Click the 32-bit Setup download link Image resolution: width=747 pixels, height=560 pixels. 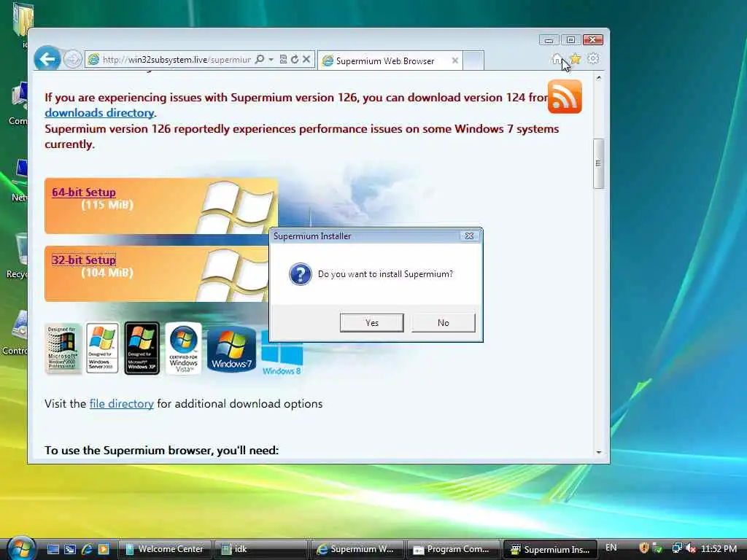[84, 260]
